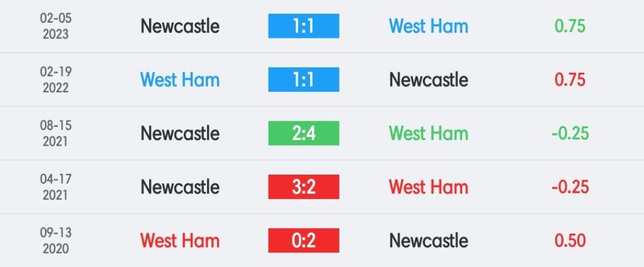Click blue West Ham in 02-05 2023 row

point(428,26)
